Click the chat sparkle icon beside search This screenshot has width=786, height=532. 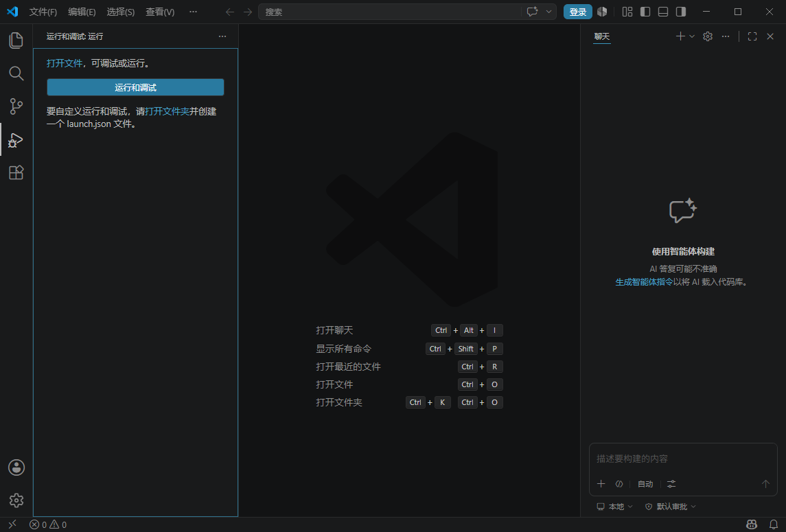[x=533, y=12]
